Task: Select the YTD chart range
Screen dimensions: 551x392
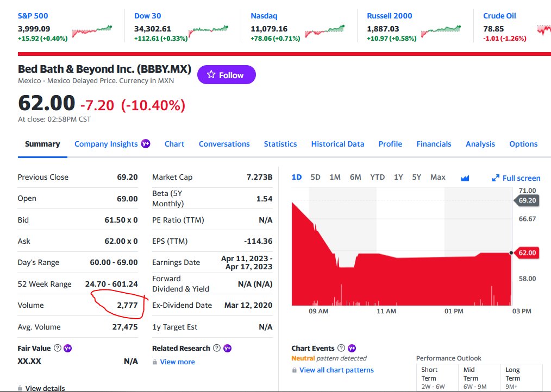Action: tap(378, 177)
